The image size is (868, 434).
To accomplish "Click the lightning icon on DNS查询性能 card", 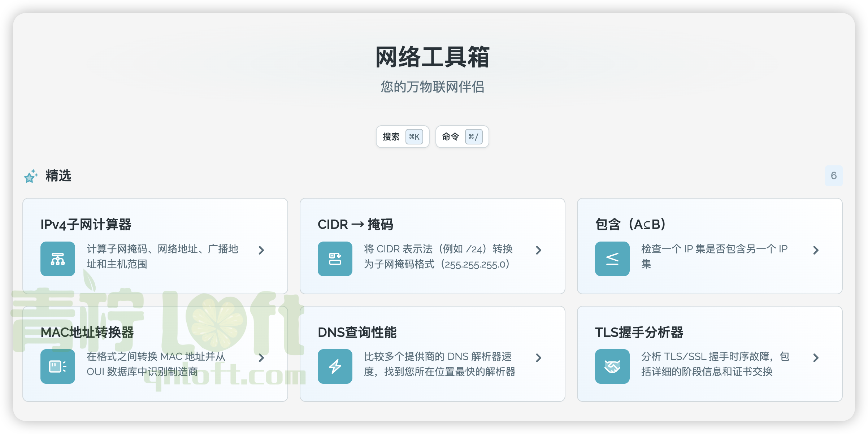I will tap(335, 366).
